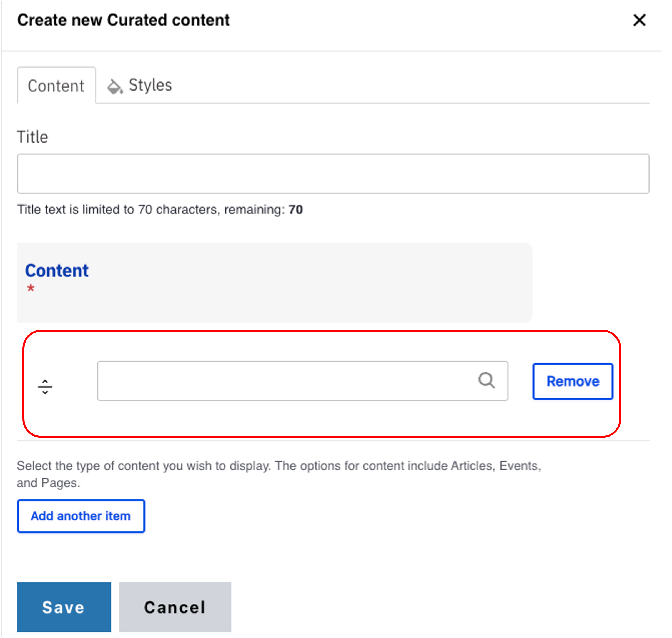Click the up arrow of reorder handle
Viewport: 672px width, 638px height.
pyautogui.click(x=45, y=382)
